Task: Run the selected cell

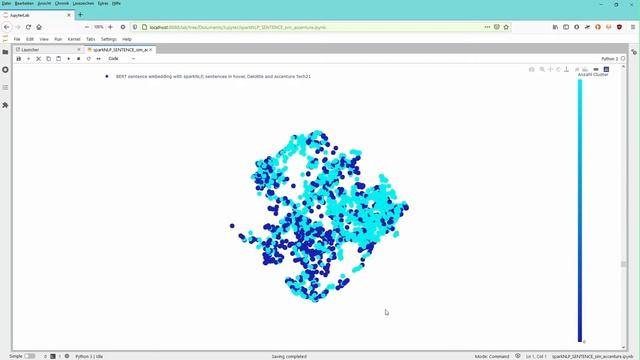Action: point(69,59)
